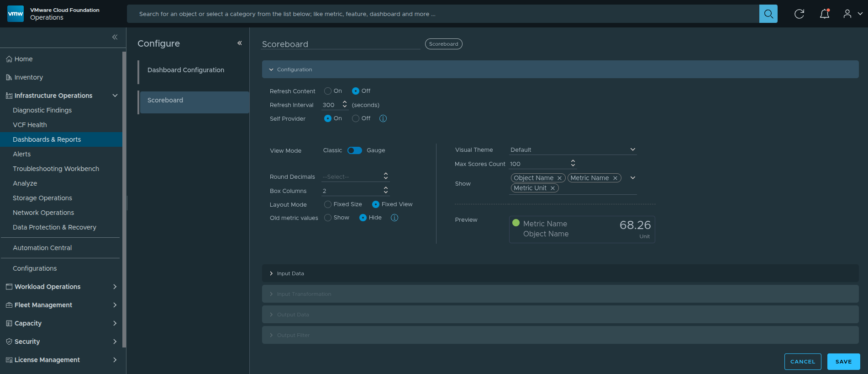Select Fixed Size layout mode

(x=328, y=204)
